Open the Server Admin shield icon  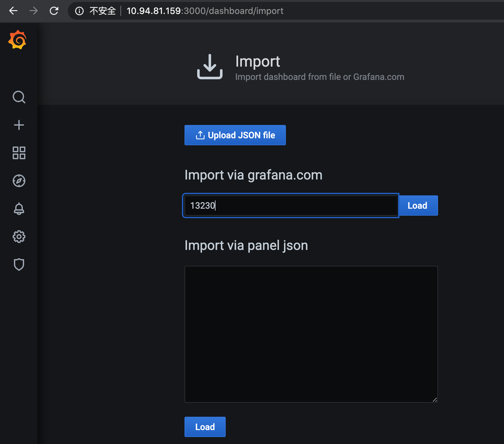[19, 264]
